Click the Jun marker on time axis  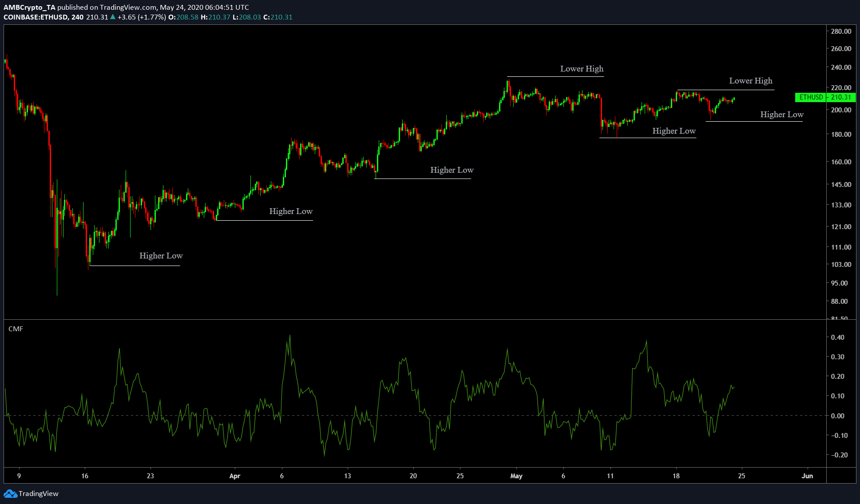[x=807, y=476]
